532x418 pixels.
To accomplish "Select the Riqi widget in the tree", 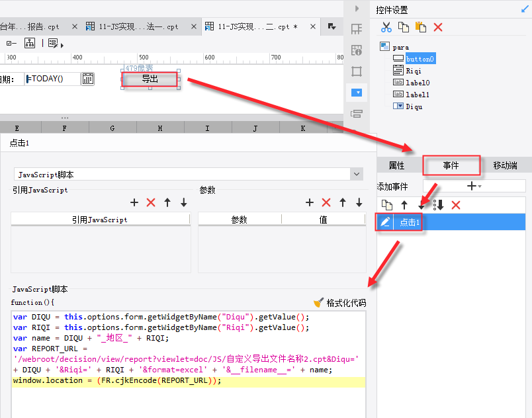I will click(x=414, y=71).
